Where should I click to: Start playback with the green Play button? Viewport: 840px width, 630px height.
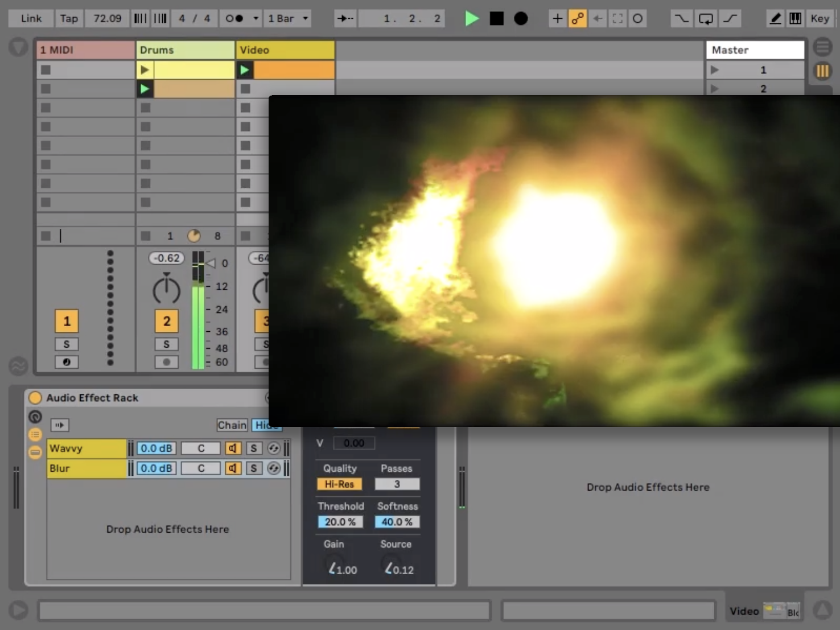click(471, 19)
